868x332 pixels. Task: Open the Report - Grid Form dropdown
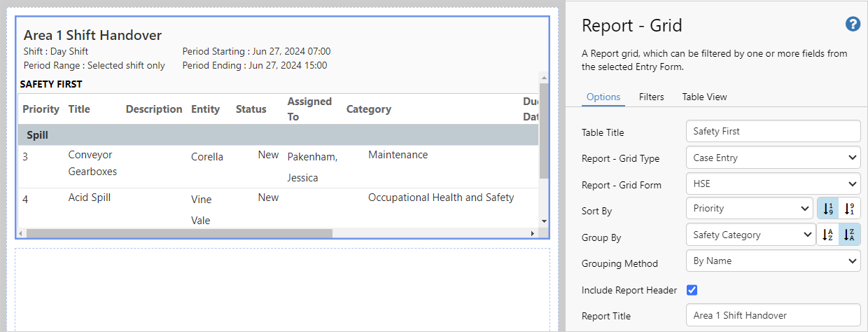(773, 184)
